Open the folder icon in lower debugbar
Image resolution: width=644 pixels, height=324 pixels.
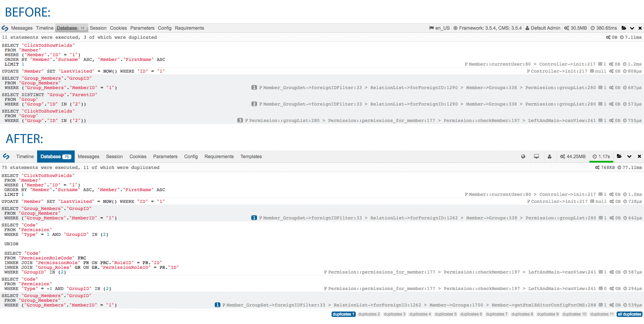pyautogui.click(x=619, y=156)
